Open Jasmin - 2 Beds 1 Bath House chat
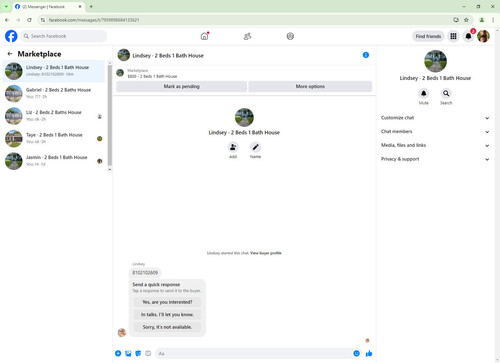 click(x=54, y=161)
